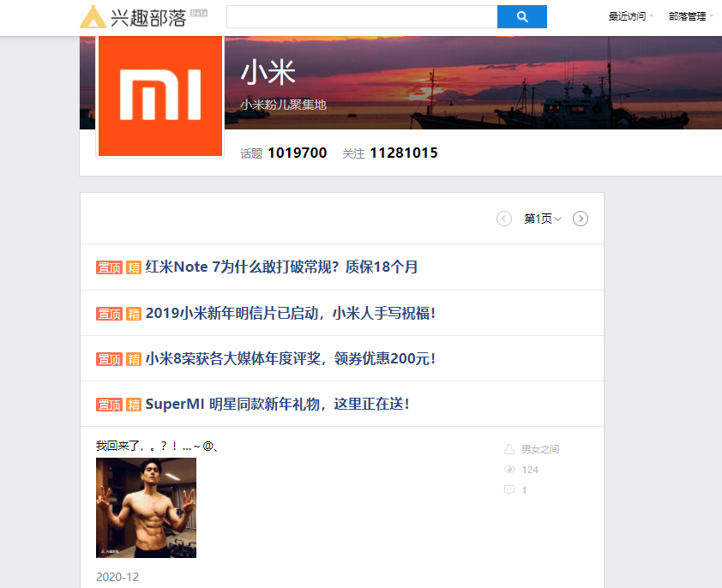Viewport: 722px width, 588px height.
Task: Expand the 部落管理 menu
Action: (690, 16)
